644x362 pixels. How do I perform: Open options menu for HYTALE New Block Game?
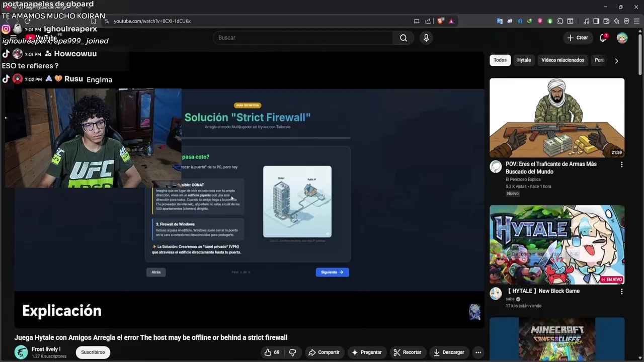(x=621, y=292)
